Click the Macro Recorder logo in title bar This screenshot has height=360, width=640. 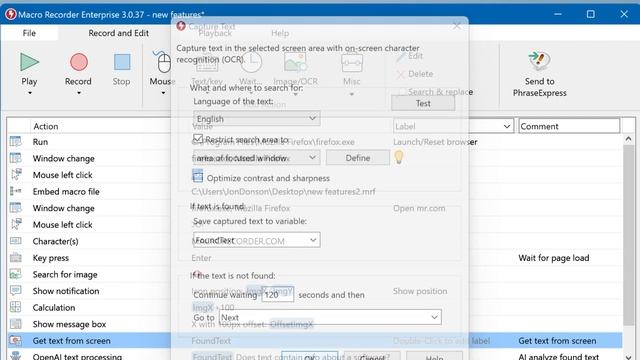tap(11, 14)
